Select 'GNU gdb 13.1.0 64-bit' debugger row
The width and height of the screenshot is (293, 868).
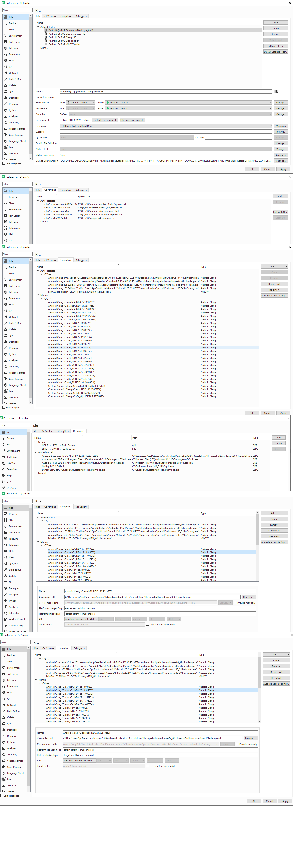(53, 466)
